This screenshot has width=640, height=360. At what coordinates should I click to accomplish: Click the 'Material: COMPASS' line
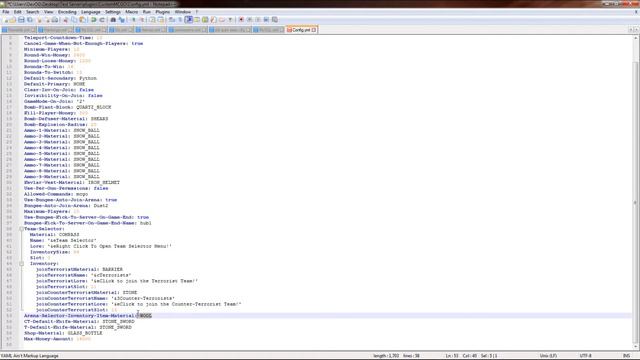coord(54,235)
